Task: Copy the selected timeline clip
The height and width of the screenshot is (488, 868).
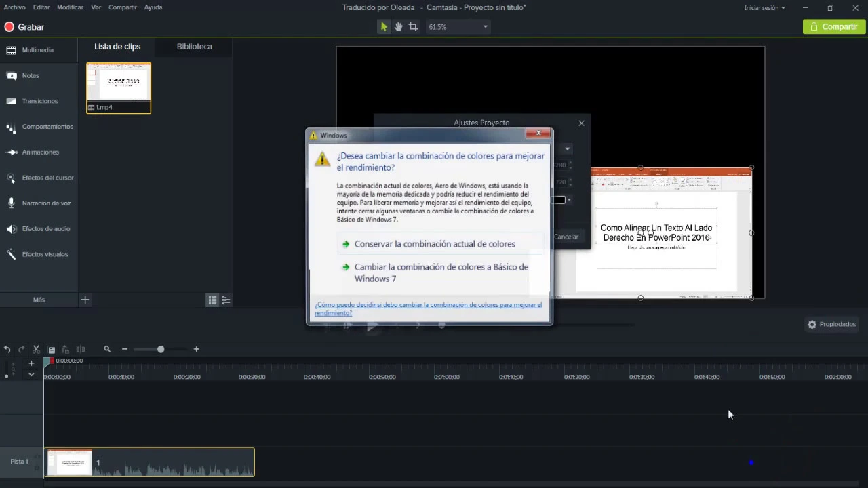Action: click(51, 349)
